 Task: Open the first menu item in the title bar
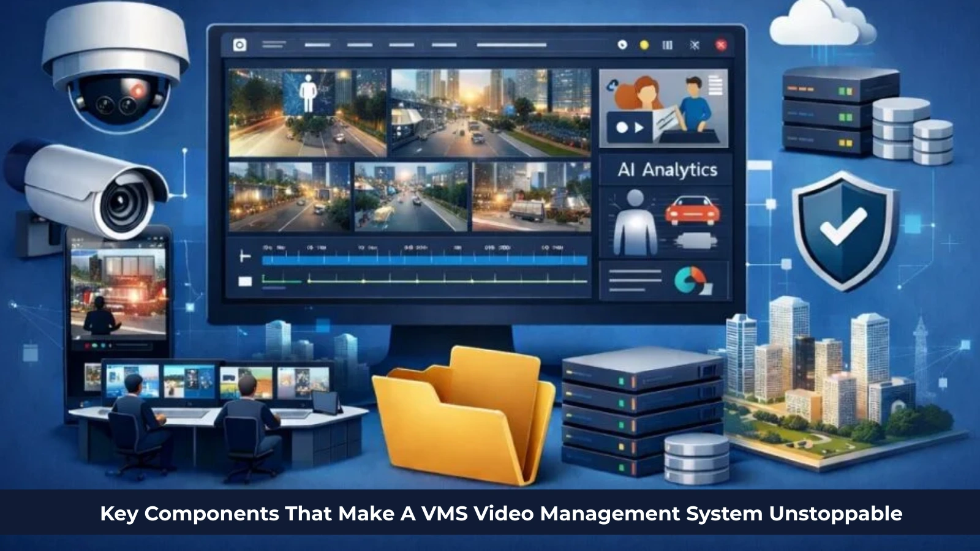pos(274,45)
